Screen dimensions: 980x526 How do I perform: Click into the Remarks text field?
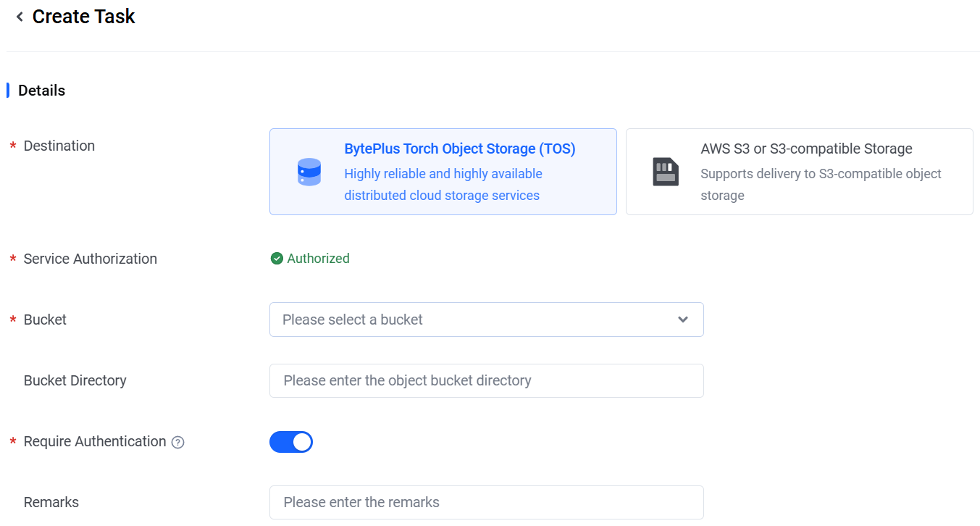(486, 502)
